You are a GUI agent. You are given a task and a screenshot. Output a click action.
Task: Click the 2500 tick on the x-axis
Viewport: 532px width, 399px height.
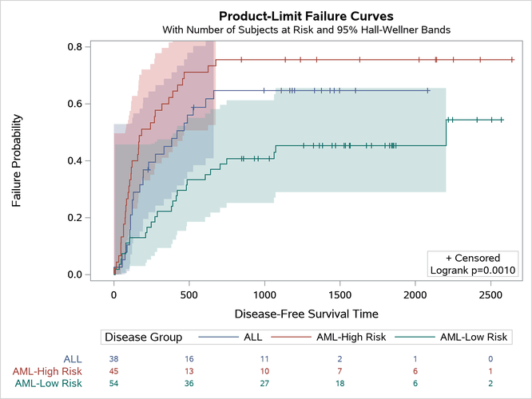click(490, 293)
